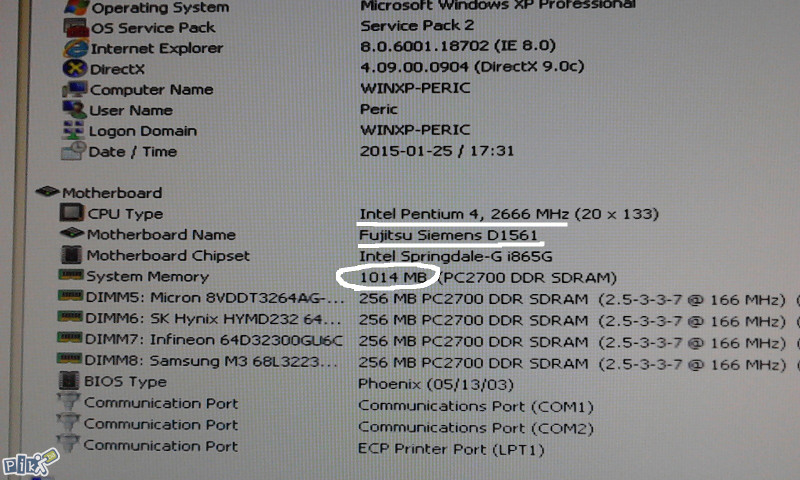Viewport: 800px width, 480px height.
Task: Click the COM1 Communication Port icon
Action: tap(68, 401)
